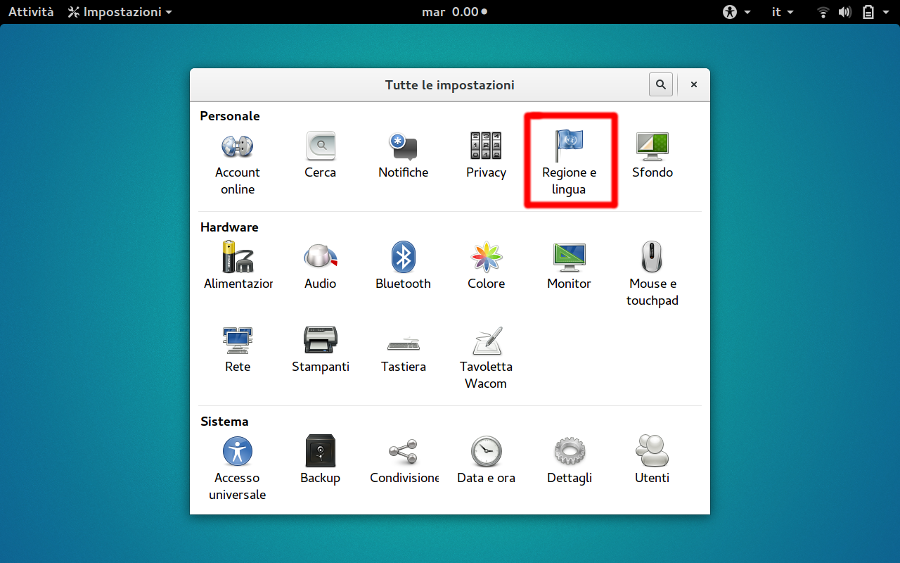Open the Privacy settings panel
The width and height of the screenshot is (900, 563).
coord(486,155)
